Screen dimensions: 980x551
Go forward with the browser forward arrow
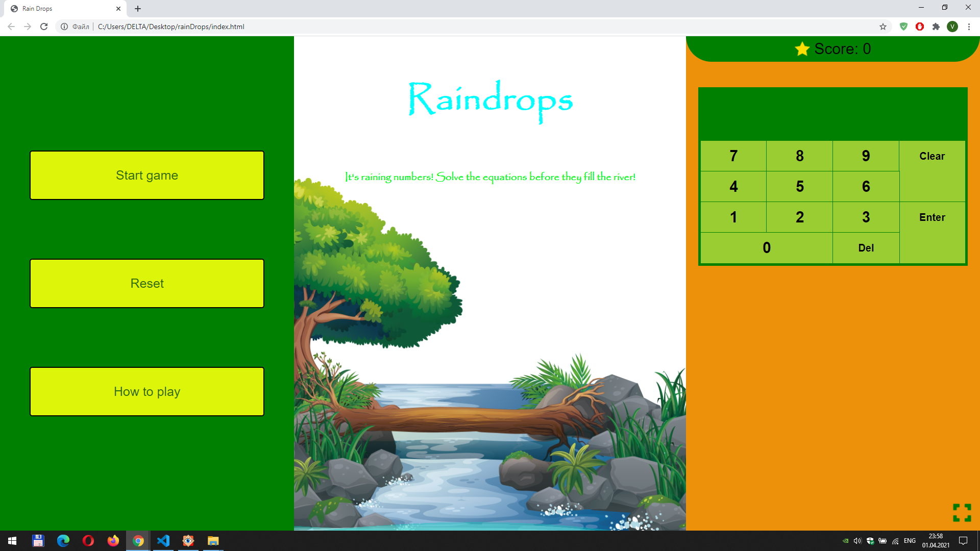click(x=28, y=27)
